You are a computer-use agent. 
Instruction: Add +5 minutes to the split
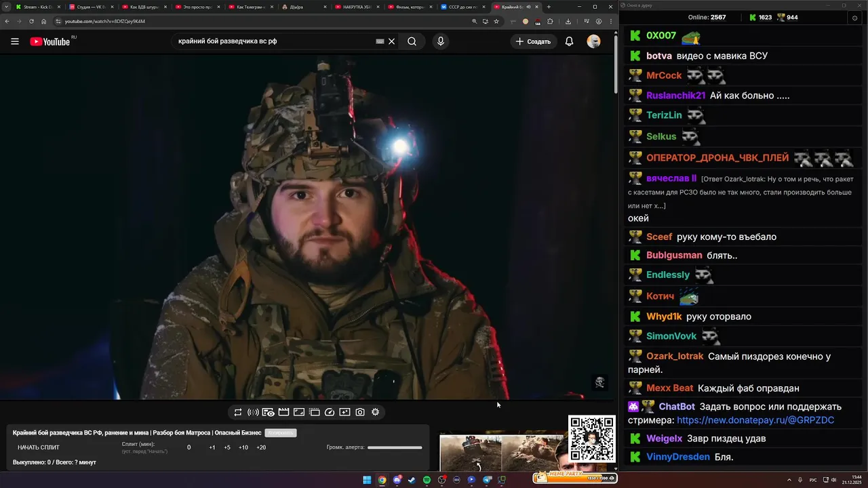(x=227, y=447)
